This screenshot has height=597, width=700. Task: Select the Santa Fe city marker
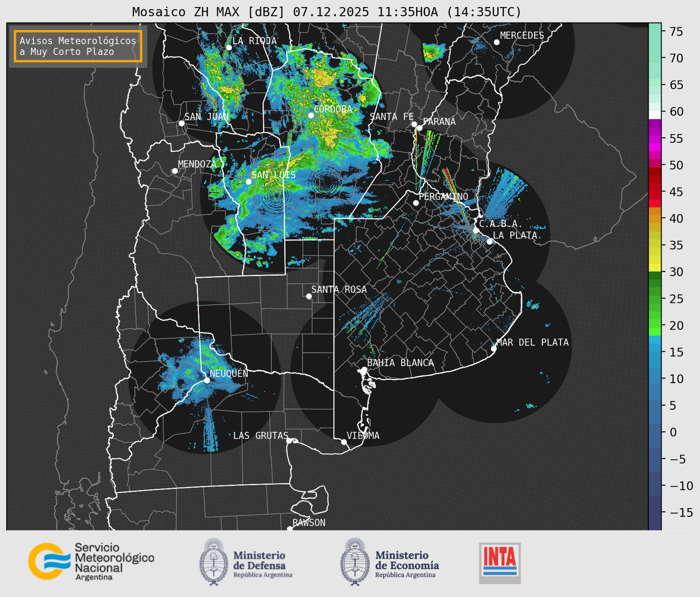click(414, 124)
